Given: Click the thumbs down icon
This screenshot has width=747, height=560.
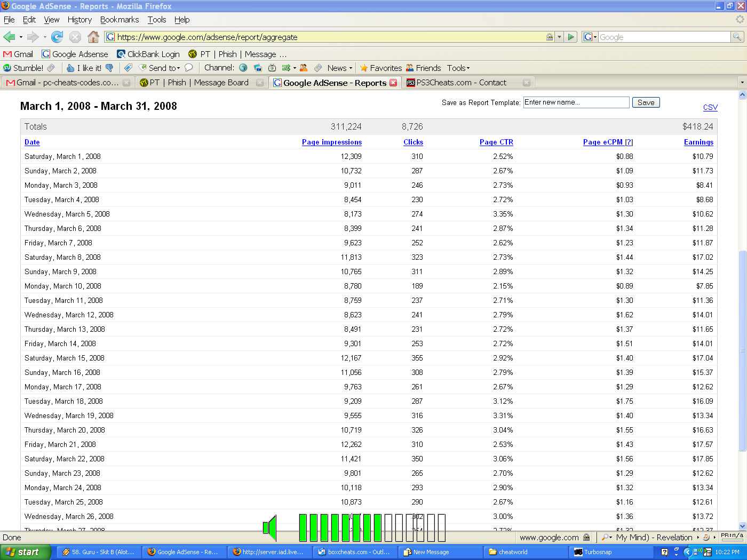Looking at the screenshot, I should (110, 68).
